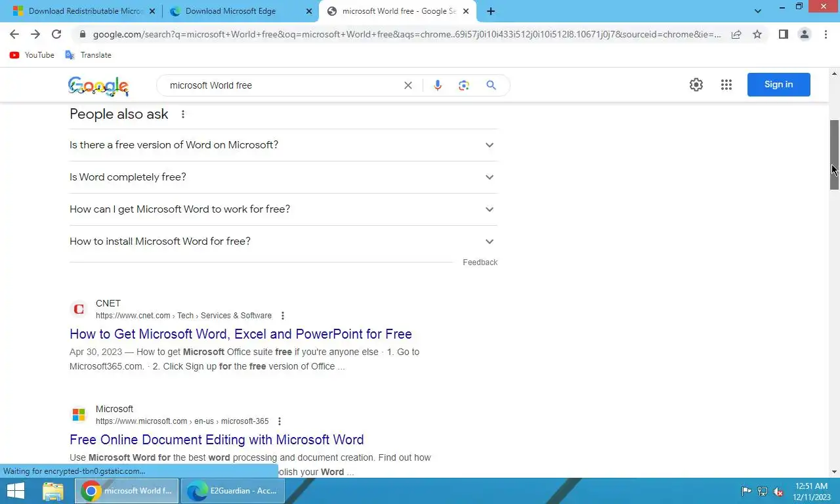Image resolution: width=840 pixels, height=504 pixels.
Task: Open Microsoft result three-dot menu
Action: tap(280, 421)
